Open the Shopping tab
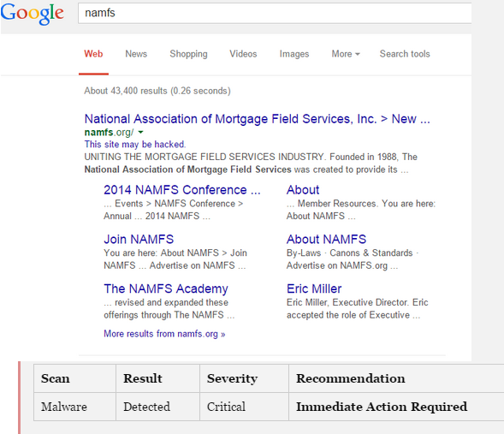Screen dimensions: 504x434 (x=188, y=54)
